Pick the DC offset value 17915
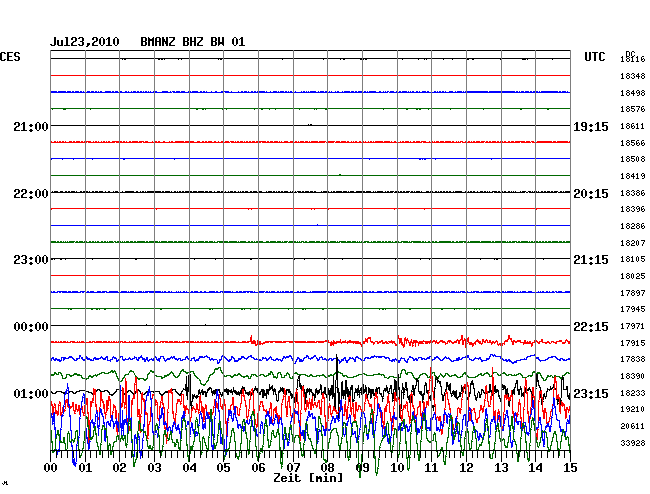The image size is (650, 494). (633, 343)
